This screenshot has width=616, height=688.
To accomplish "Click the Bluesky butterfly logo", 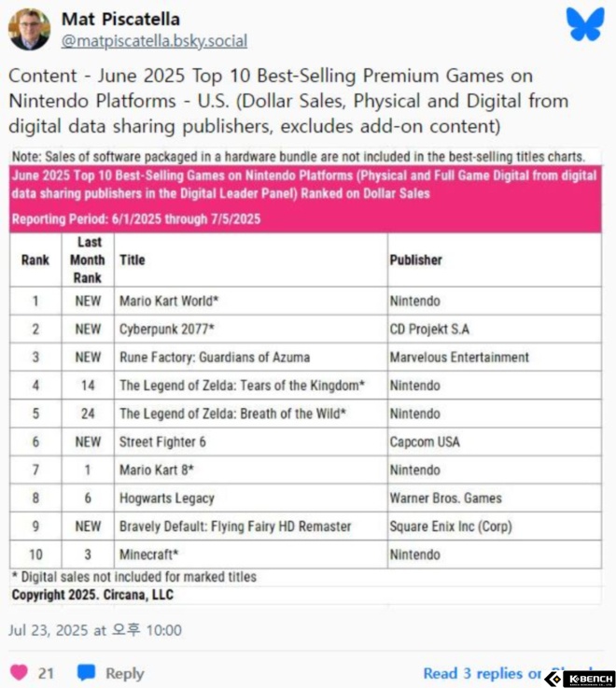I will pos(585,24).
